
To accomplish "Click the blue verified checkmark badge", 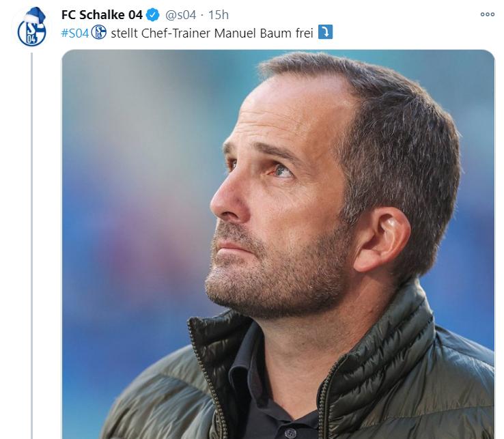I will coord(152,15).
